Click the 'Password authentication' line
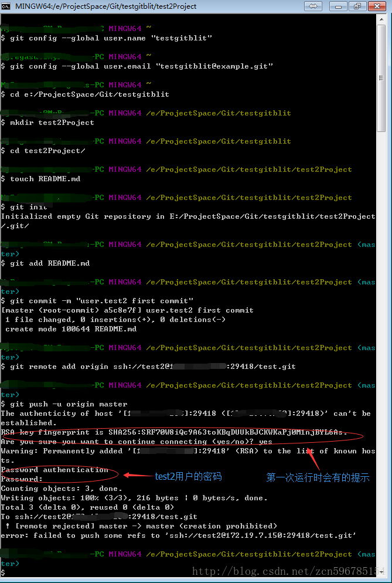Viewport: 392px width, 583px height. [54, 470]
